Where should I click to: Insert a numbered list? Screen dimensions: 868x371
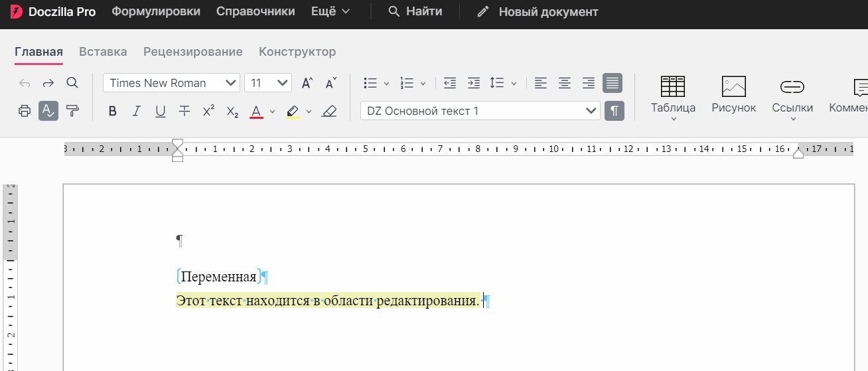tap(407, 83)
